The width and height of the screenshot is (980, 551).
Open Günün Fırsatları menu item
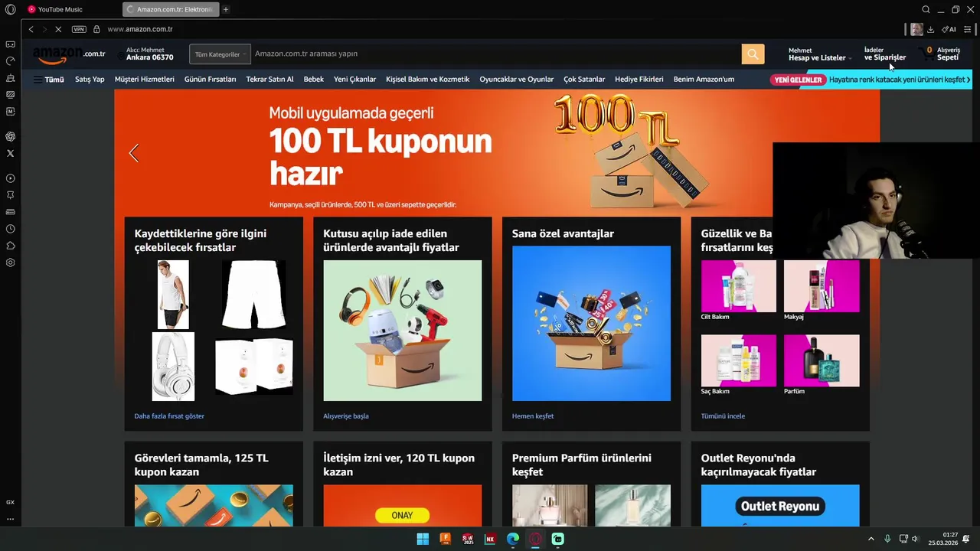(x=210, y=80)
